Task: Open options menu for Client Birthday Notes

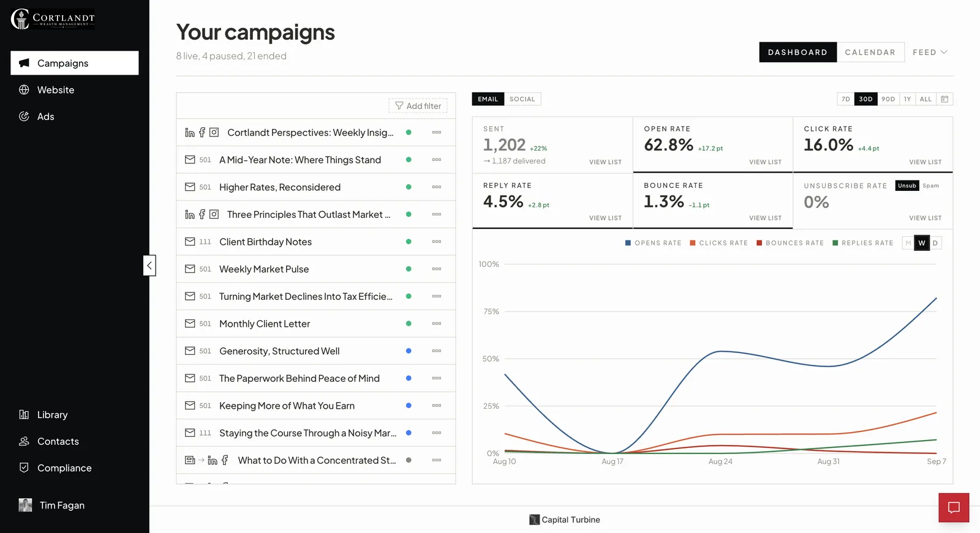Action: [x=437, y=242]
